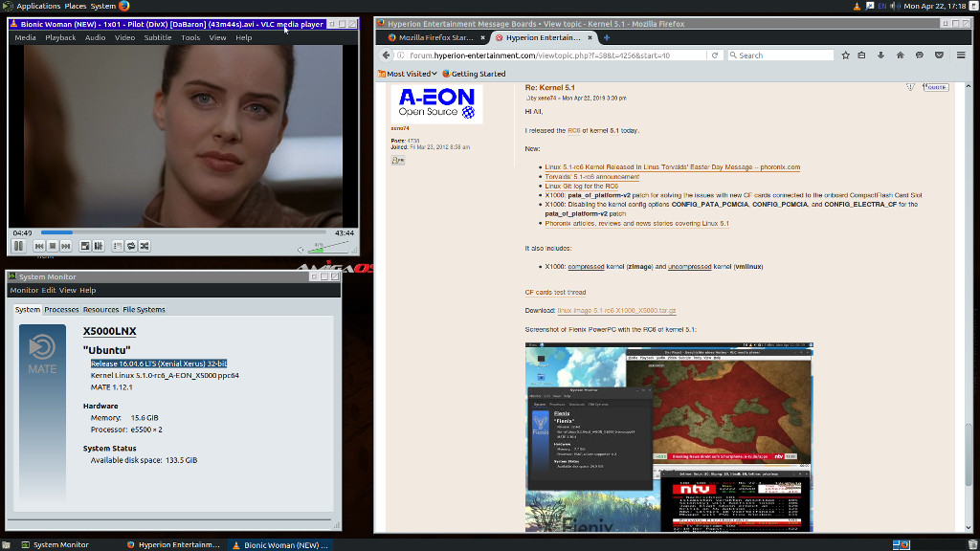This screenshot has height=551, width=980.
Task: Toggle VLC fullscreen mode button
Action: pos(85,246)
